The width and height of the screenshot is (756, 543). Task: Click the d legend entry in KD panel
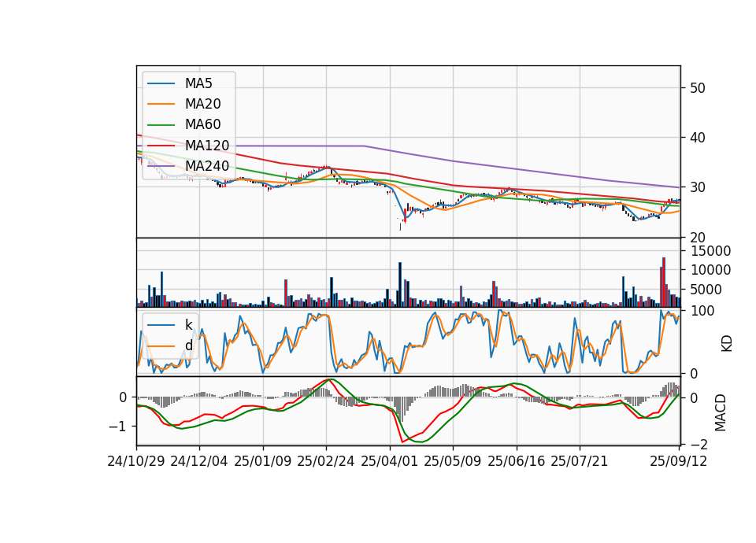click(188, 345)
